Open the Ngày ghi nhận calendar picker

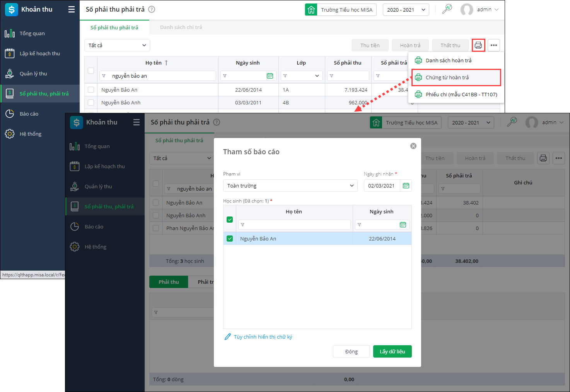pyautogui.click(x=406, y=186)
